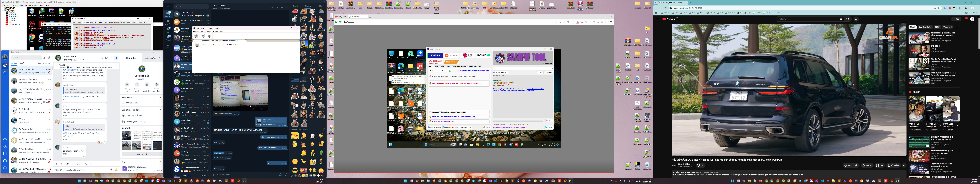Click the YouTube voice search microphone icon
Image resolution: width=980 pixels, height=184 pixels.
(856, 19)
